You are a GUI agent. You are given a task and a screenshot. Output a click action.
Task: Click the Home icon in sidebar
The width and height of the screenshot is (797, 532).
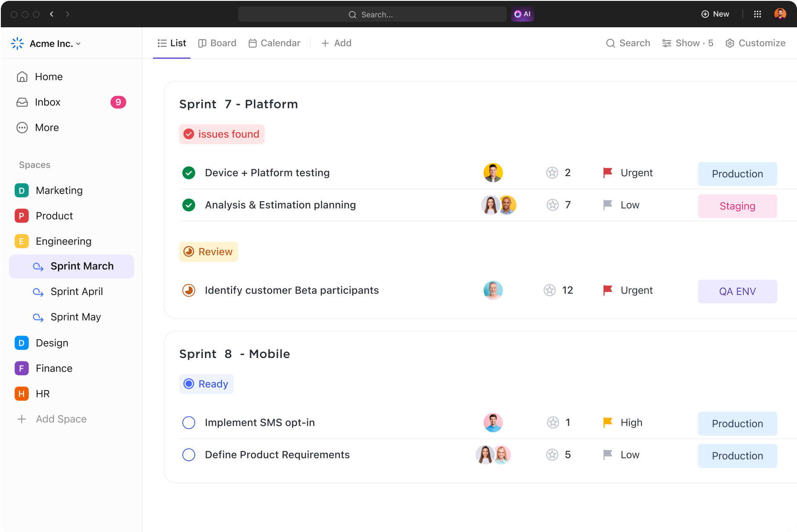point(22,77)
